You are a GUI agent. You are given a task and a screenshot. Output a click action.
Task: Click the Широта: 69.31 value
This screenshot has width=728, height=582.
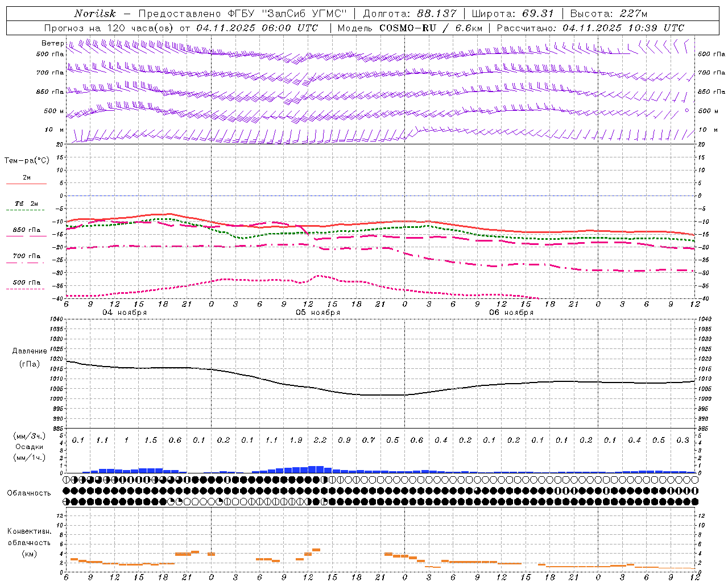pos(512,14)
